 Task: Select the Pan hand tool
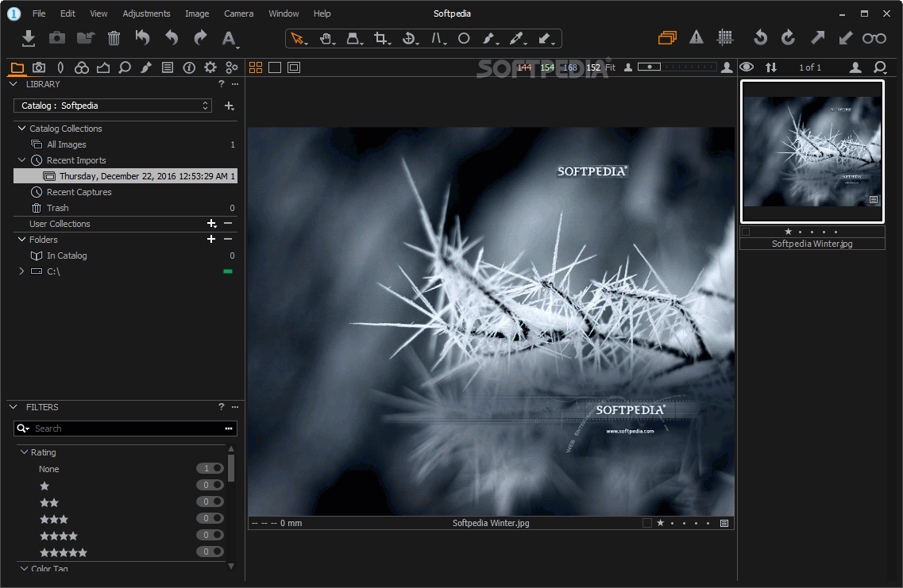[x=326, y=39]
